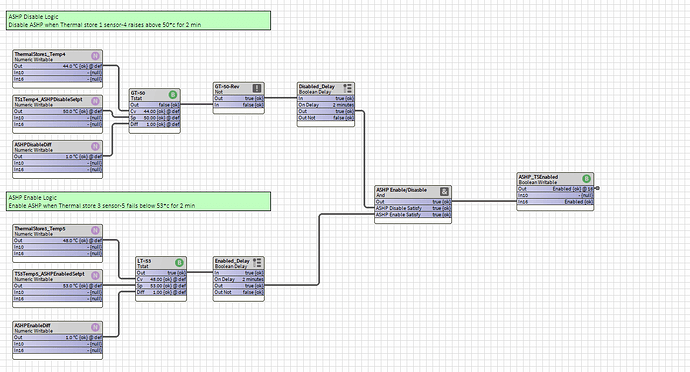The image size is (690, 372).
Task: Click the N icon on ThermalStore1_Temp4 block
Action: click(x=95, y=56)
